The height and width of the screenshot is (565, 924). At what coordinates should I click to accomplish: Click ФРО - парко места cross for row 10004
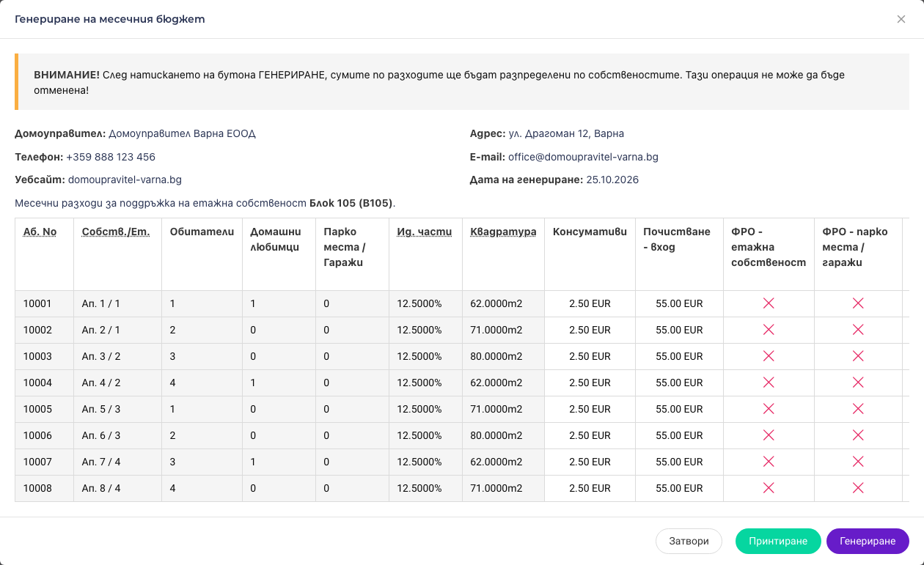pyautogui.click(x=858, y=383)
